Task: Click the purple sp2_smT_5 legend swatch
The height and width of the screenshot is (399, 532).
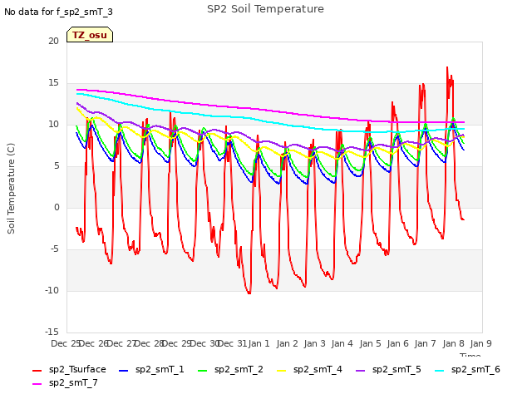Action: click(x=360, y=371)
